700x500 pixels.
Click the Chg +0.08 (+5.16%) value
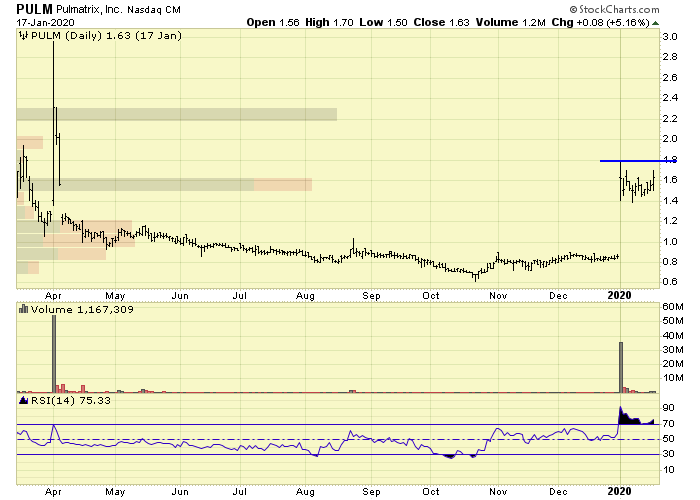600,22
